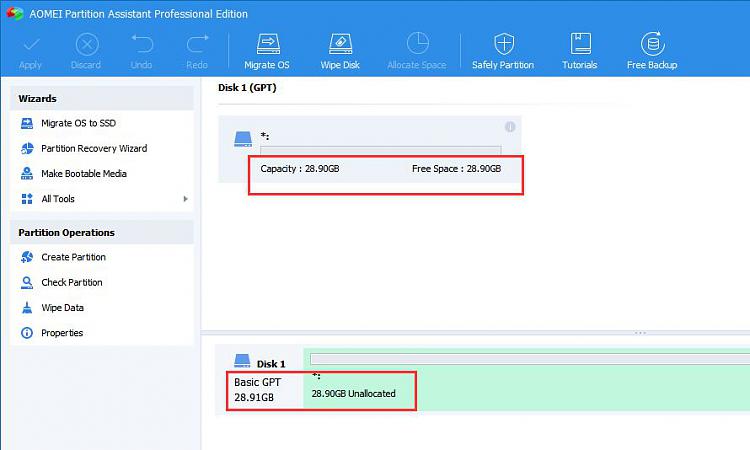Start Migrate OS to SSD wizard
The image size is (750, 450).
click(102, 123)
